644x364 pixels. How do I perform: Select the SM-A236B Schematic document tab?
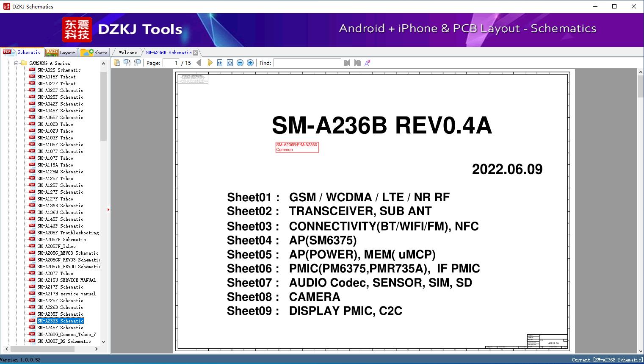[169, 53]
